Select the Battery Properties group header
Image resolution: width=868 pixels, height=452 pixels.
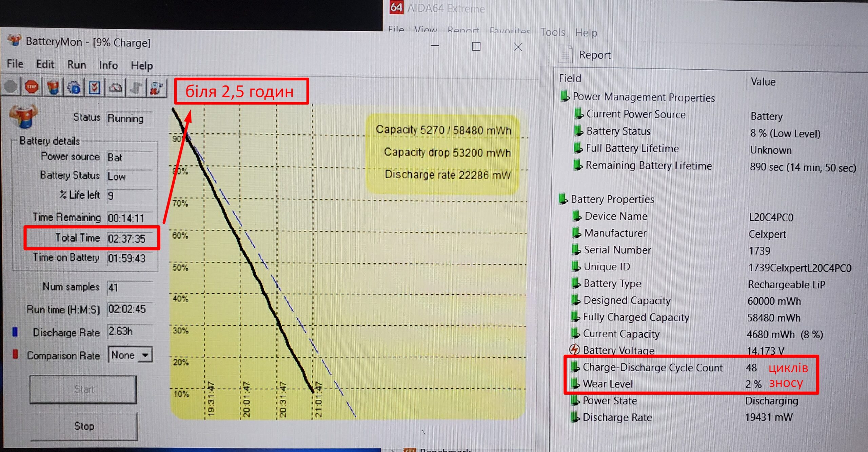click(612, 199)
